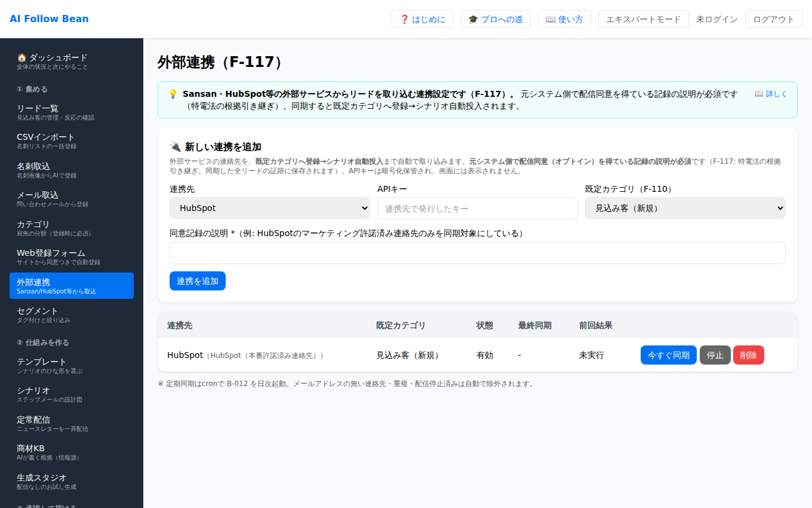The height and width of the screenshot is (508, 812).
Task: Open セグメント in sidebar
Action: tap(72, 315)
